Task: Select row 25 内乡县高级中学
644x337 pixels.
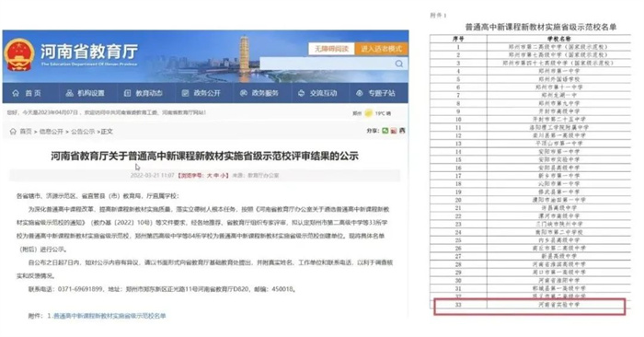Action: point(530,240)
